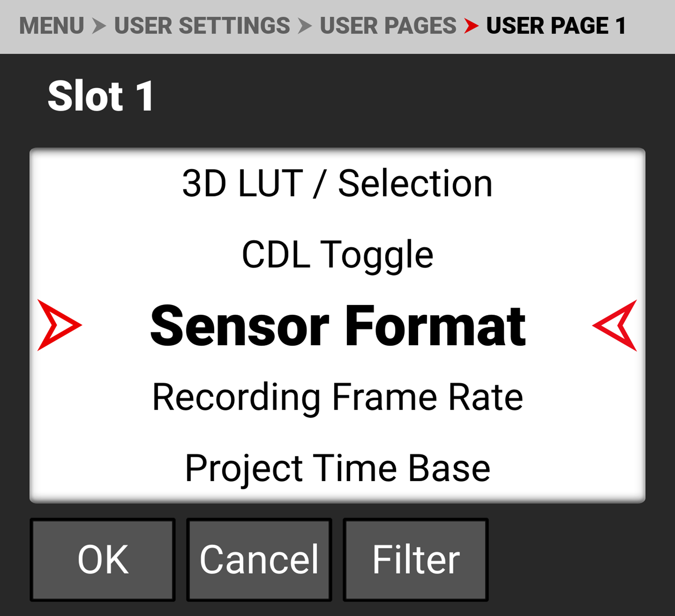675x616 pixels.
Task: Navigate to USER PAGES breadcrumb level
Action: pos(388,26)
